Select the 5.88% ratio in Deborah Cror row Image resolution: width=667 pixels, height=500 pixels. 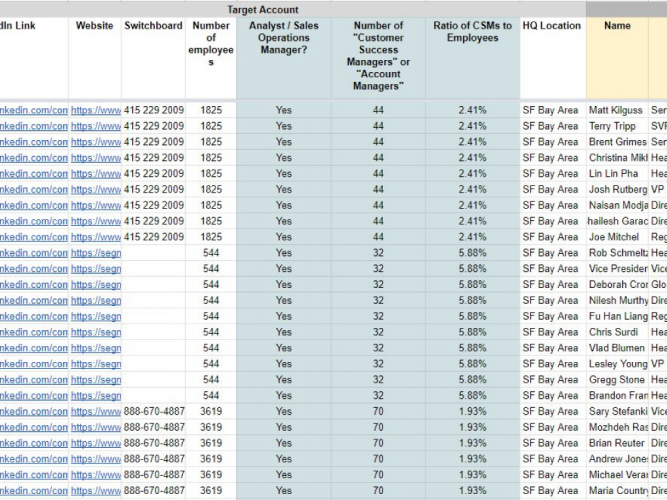[473, 285]
